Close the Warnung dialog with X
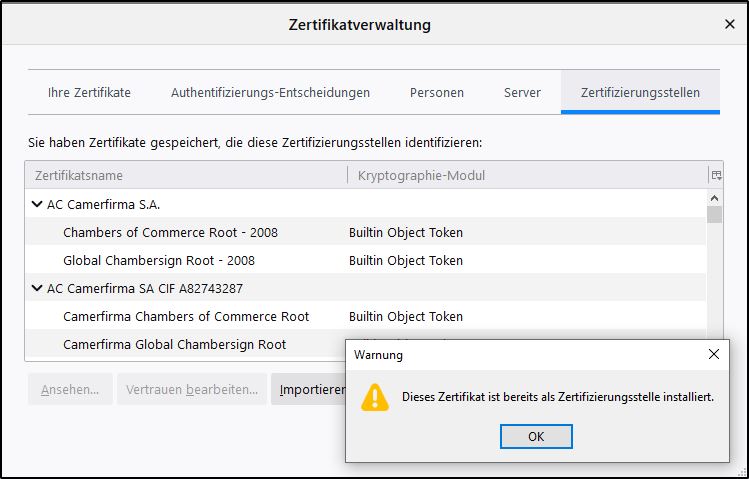The width and height of the screenshot is (749, 479). click(713, 355)
